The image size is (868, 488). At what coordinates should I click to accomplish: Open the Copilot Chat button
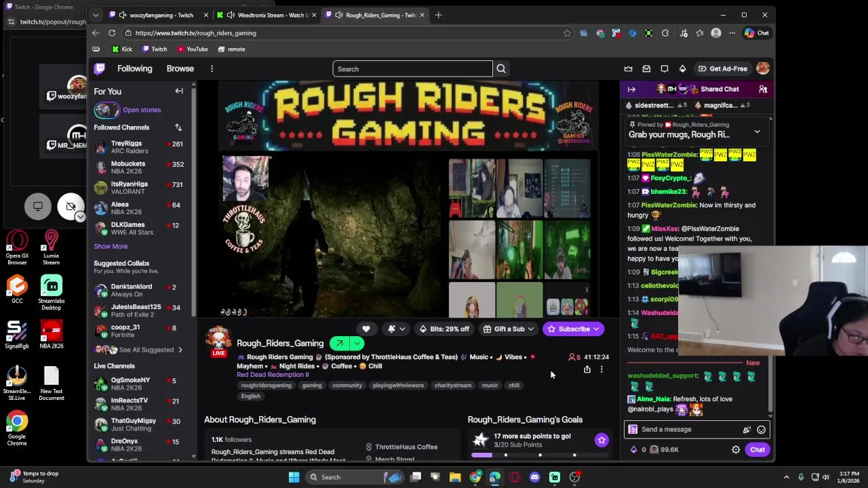(756, 33)
